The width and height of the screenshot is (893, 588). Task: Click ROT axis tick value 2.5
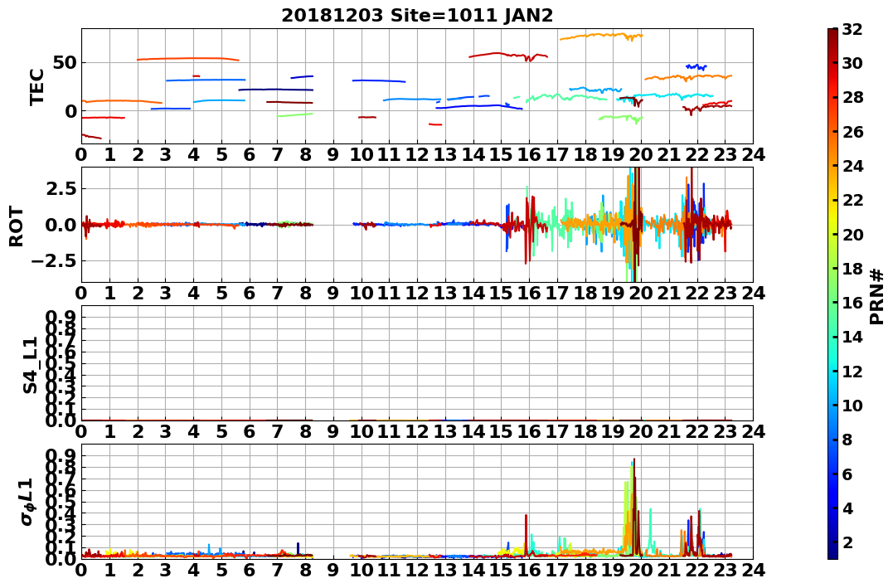62,188
